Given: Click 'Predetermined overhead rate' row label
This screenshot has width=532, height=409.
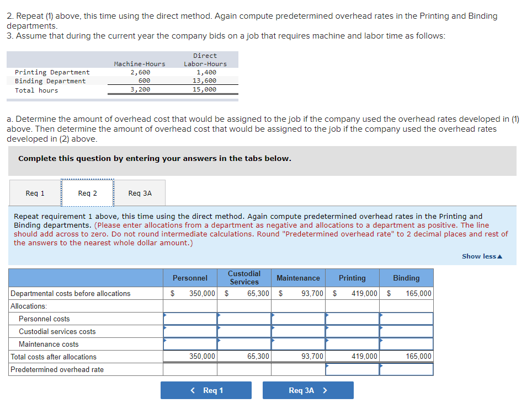Looking at the screenshot, I should [x=57, y=369].
